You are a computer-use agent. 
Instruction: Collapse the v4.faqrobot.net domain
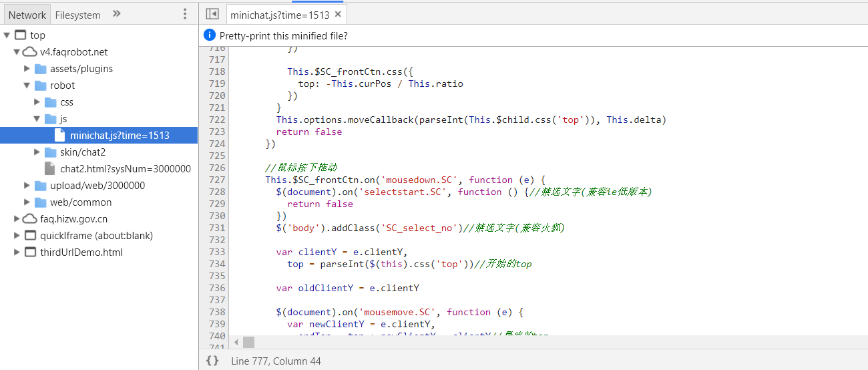(x=17, y=51)
